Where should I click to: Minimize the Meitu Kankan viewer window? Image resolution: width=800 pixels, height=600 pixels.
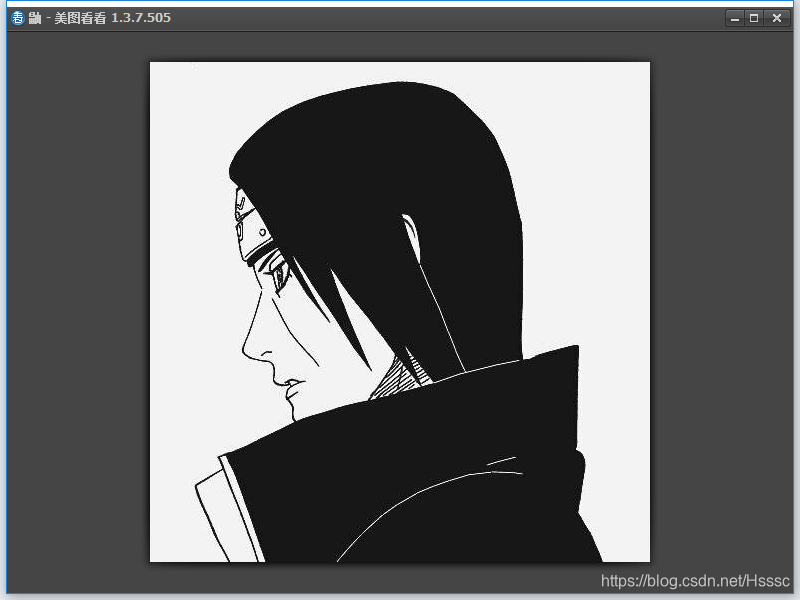point(735,18)
